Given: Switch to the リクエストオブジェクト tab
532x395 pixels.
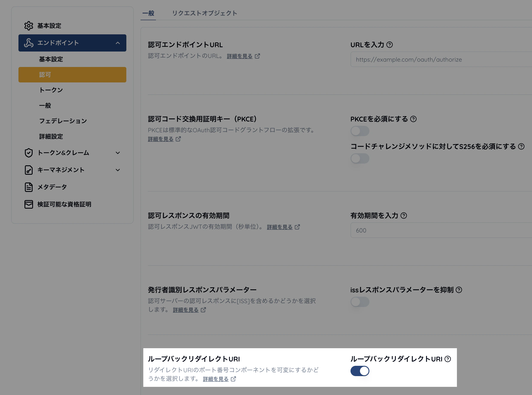Looking at the screenshot, I should click(x=204, y=13).
